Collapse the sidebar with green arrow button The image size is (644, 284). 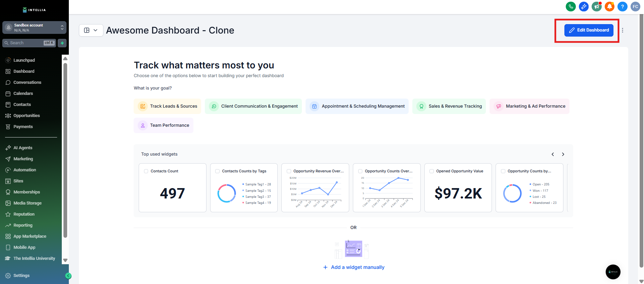pos(68,276)
